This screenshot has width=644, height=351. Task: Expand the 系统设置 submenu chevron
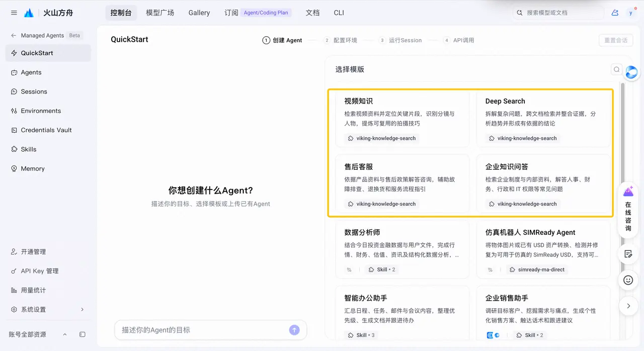click(x=83, y=309)
